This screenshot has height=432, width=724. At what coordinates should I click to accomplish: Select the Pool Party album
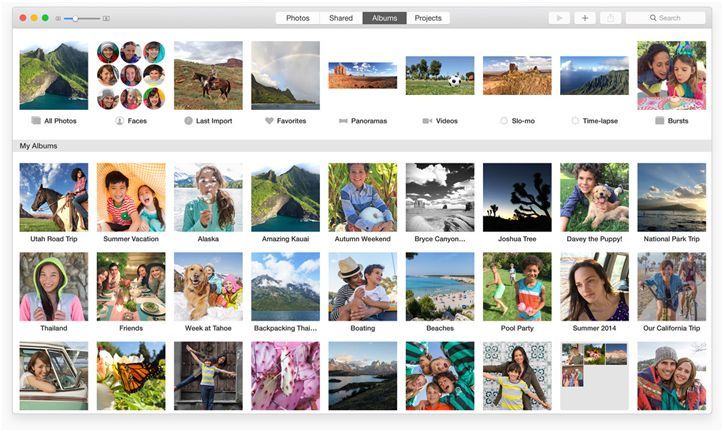(x=517, y=287)
